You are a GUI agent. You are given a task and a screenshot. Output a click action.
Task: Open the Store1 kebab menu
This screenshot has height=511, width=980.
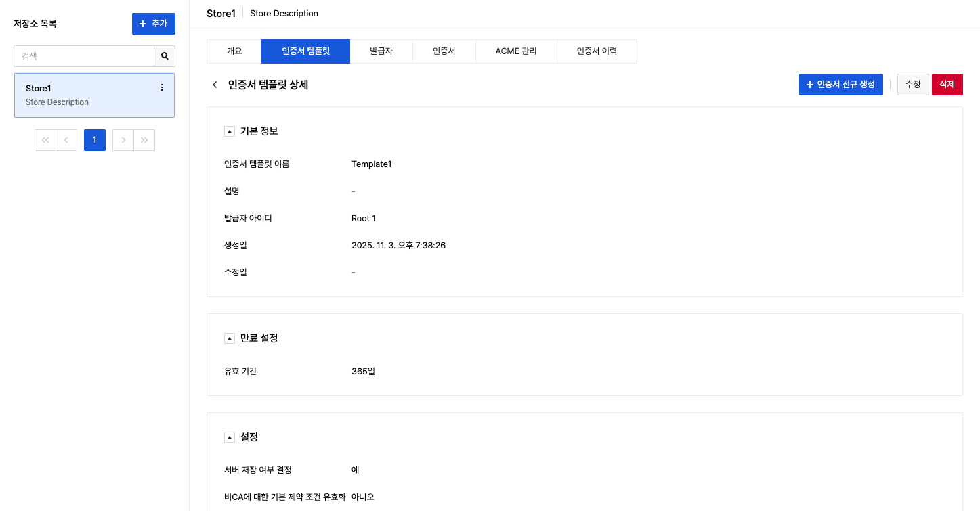click(x=161, y=88)
